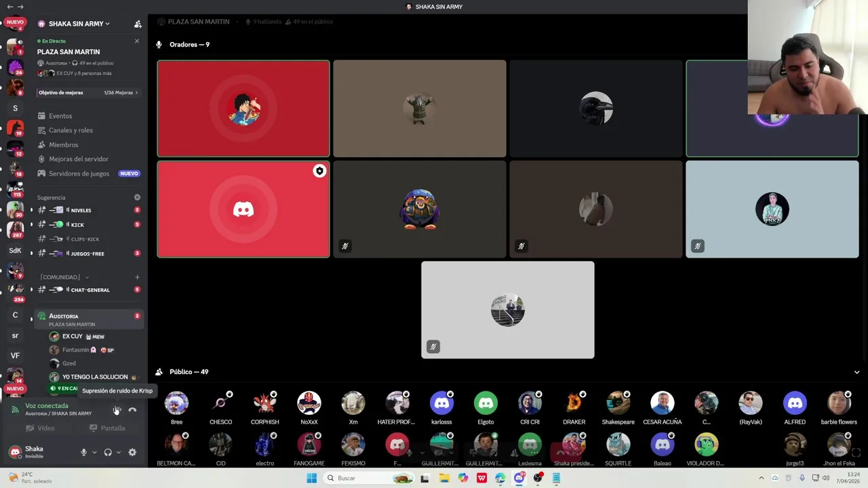This screenshot has height=488, width=868.
Task: Click audience member CHESCO
Action: pyautogui.click(x=220, y=408)
